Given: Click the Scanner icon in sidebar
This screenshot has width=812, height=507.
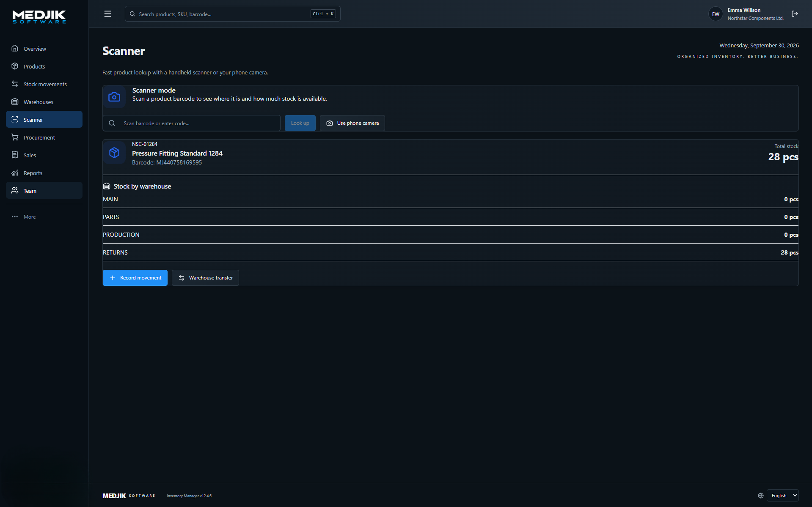Looking at the screenshot, I should [x=15, y=120].
